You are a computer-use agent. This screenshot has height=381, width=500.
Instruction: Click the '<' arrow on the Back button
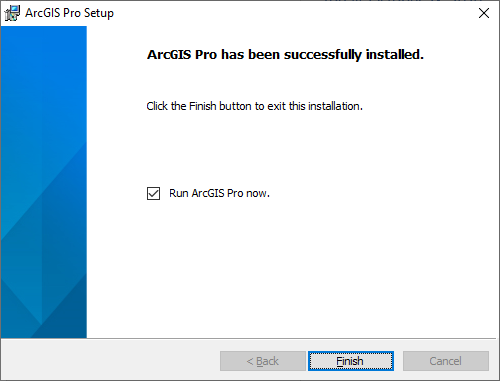[250, 361]
